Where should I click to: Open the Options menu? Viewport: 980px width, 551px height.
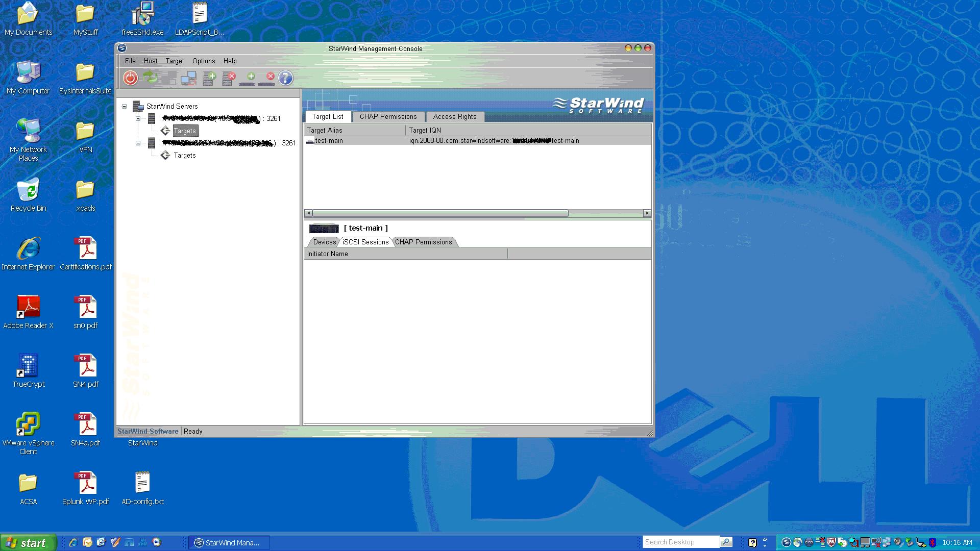(x=204, y=61)
